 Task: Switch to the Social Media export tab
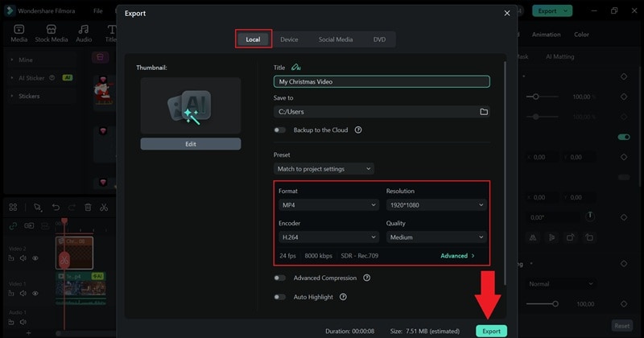click(x=336, y=39)
